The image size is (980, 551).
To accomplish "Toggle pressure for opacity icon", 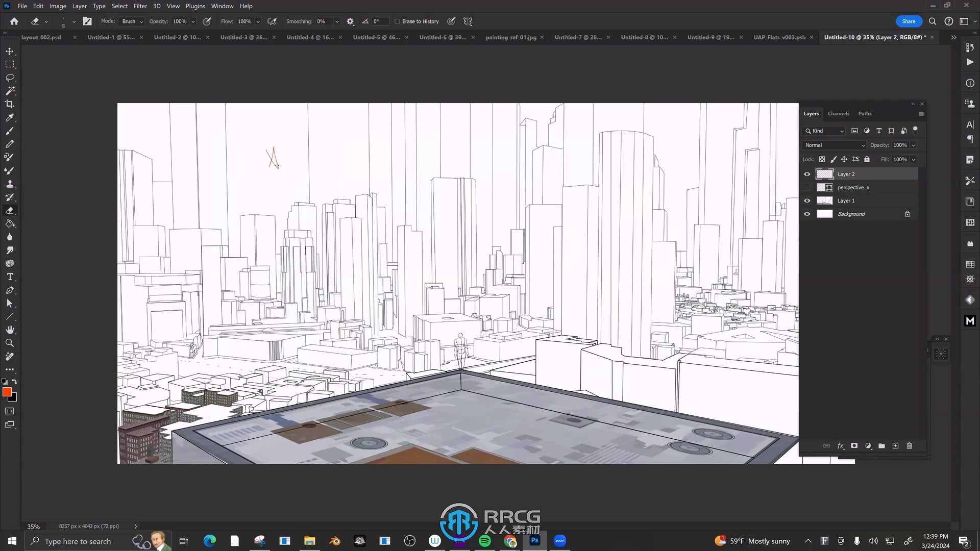I will (x=207, y=21).
